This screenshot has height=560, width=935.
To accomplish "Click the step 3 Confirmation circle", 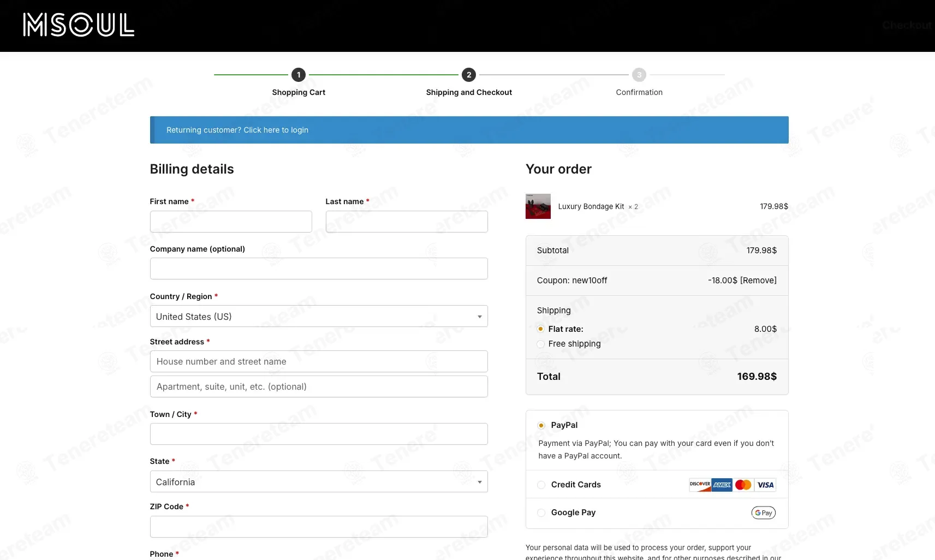I will [639, 75].
